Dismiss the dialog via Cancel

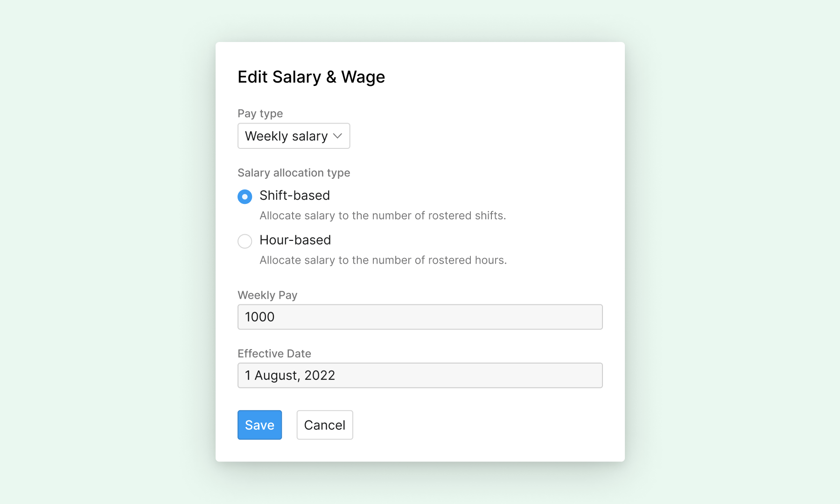(324, 425)
